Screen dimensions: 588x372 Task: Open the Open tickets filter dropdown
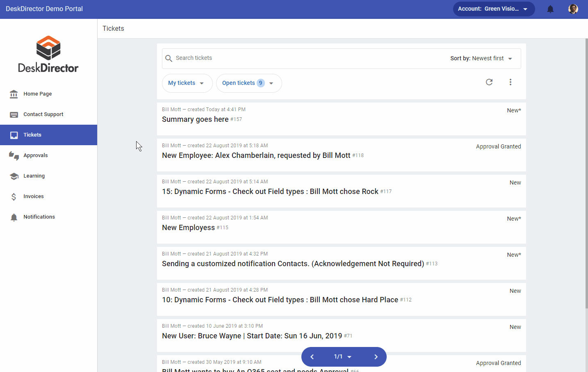249,83
